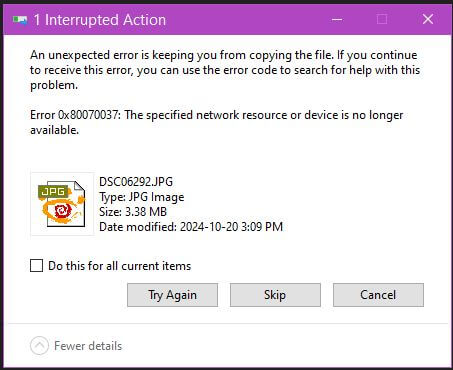Click the 'Error 0x80070037' code text
Image resolution: width=453 pixels, height=370 pixels.
(x=76, y=115)
